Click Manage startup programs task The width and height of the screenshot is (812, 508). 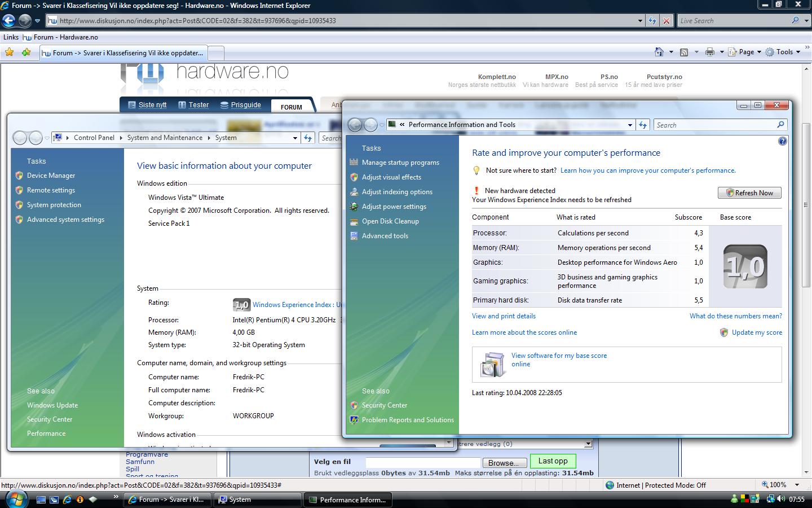pyautogui.click(x=400, y=163)
